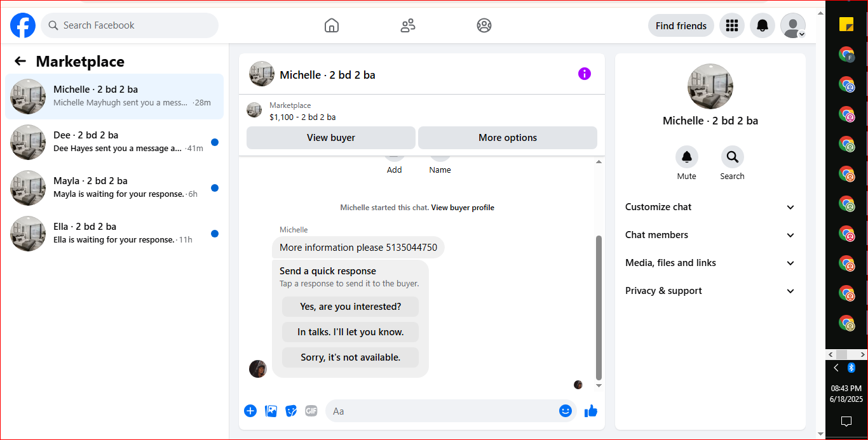This screenshot has height=440, width=868.
Task: Open the Groups icon in top navigation
Action: (484, 25)
